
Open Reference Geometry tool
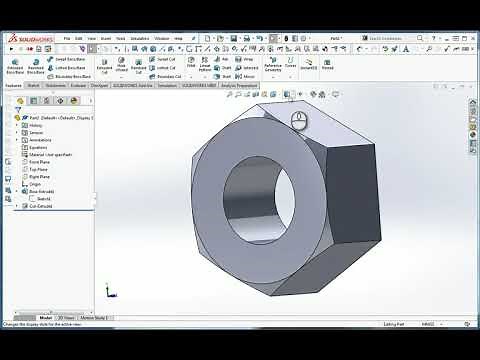(273, 64)
